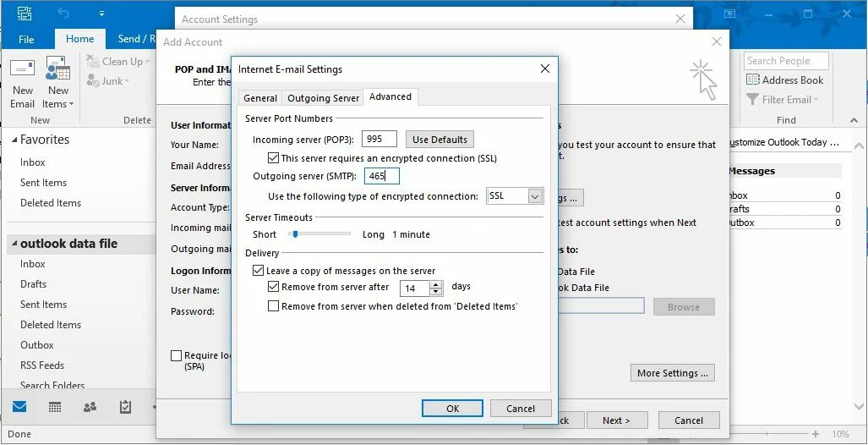Click the Clean Up icon

[94, 62]
